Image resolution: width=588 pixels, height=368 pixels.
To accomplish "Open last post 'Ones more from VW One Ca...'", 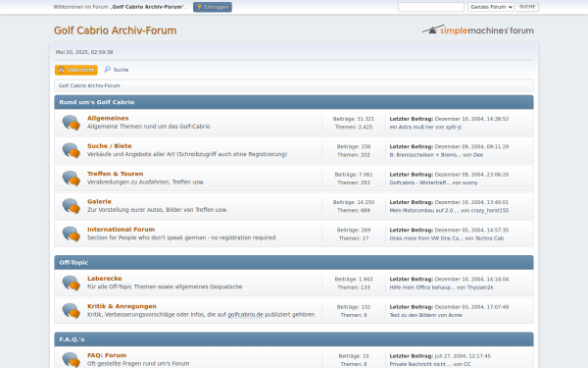I will click(426, 238).
